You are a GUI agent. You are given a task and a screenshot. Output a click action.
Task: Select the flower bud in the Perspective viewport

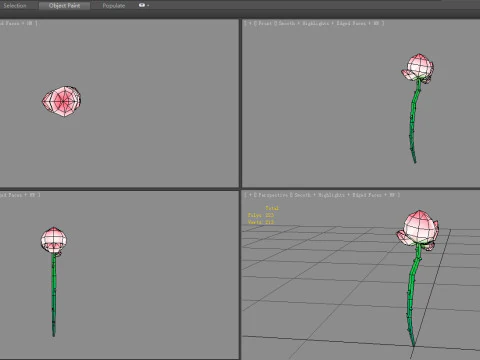[x=418, y=229]
